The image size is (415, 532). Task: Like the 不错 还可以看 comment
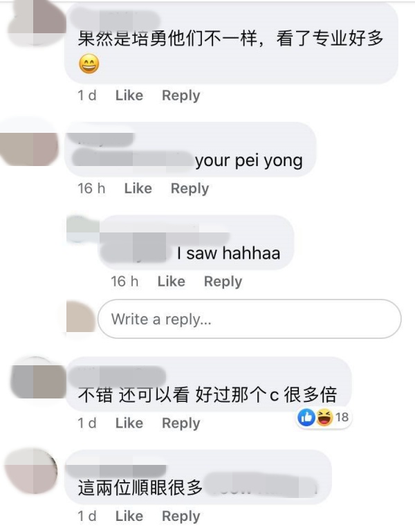point(129,423)
